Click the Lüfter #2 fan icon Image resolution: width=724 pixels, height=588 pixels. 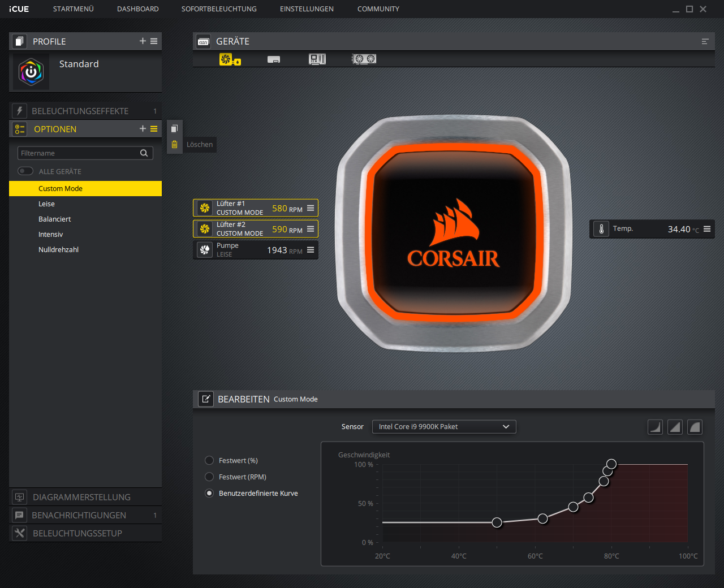point(205,229)
